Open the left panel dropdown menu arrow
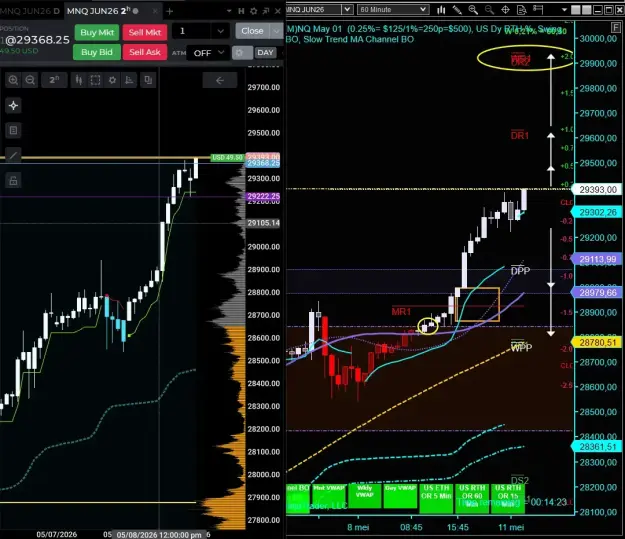The width and height of the screenshot is (625, 539). tap(229, 11)
